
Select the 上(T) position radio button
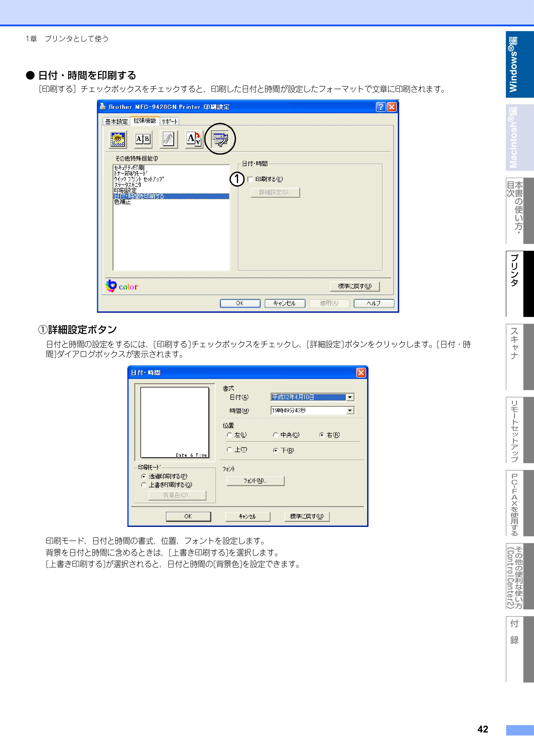[229, 450]
